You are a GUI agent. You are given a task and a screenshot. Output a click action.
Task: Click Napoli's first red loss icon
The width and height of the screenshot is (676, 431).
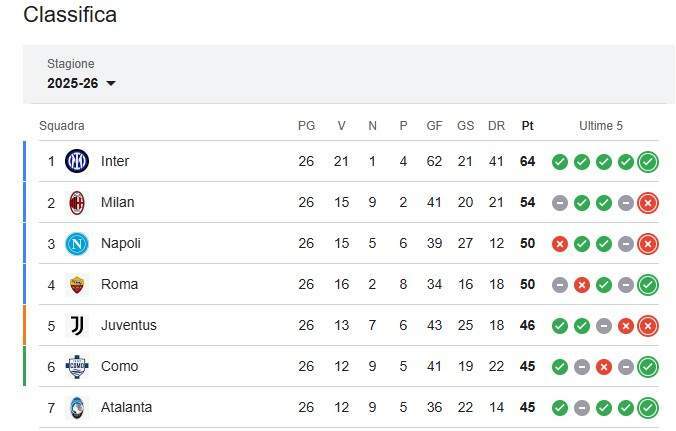click(x=560, y=243)
